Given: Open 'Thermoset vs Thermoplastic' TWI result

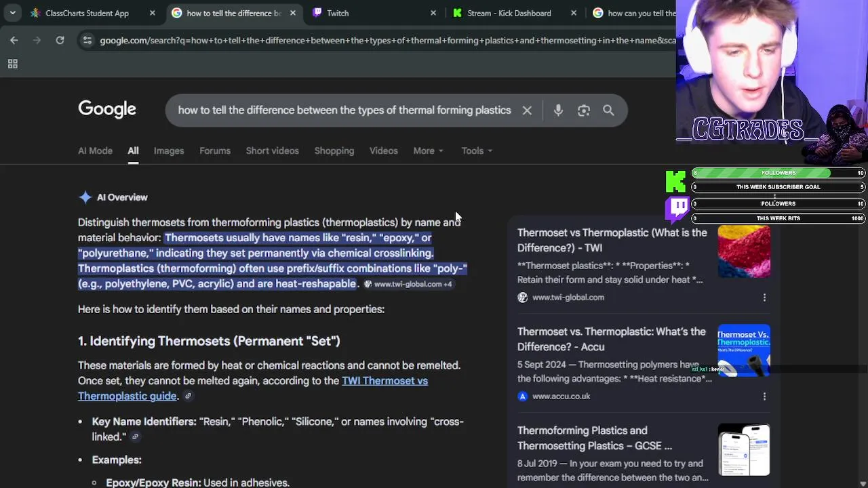Looking at the screenshot, I should (x=612, y=240).
